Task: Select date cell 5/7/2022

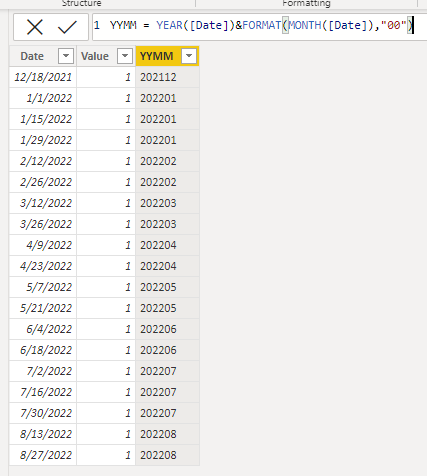Action: coord(43,287)
